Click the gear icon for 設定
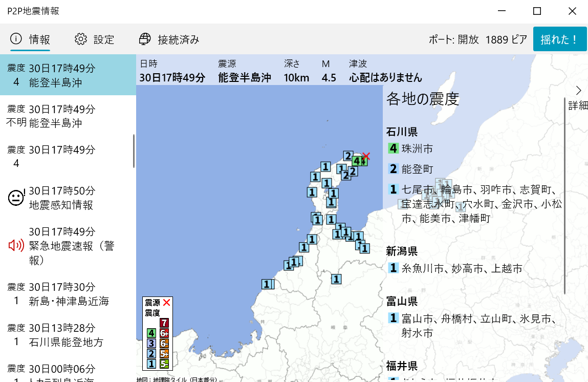The width and height of the screenshot is (588, 382). click(81, 39)
